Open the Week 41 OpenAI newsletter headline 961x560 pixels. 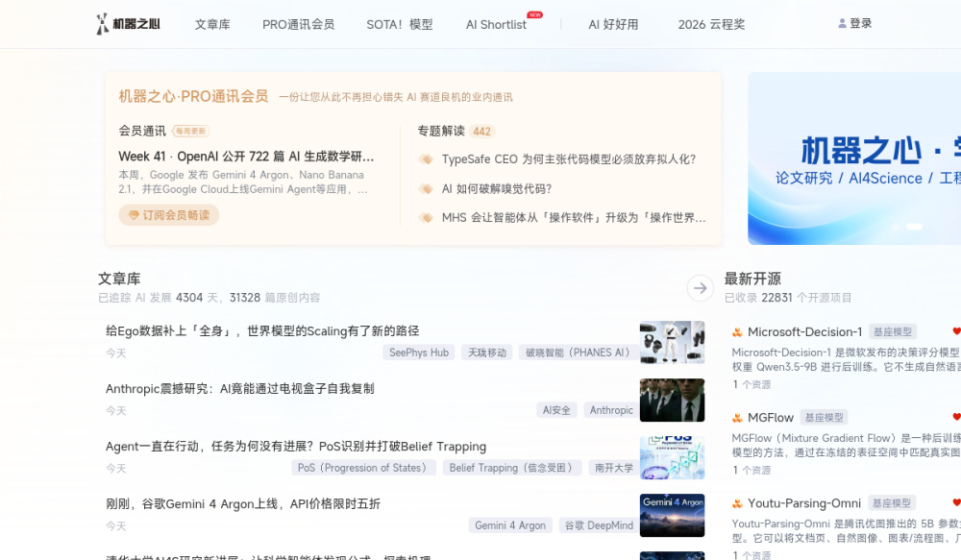point(246,157)
